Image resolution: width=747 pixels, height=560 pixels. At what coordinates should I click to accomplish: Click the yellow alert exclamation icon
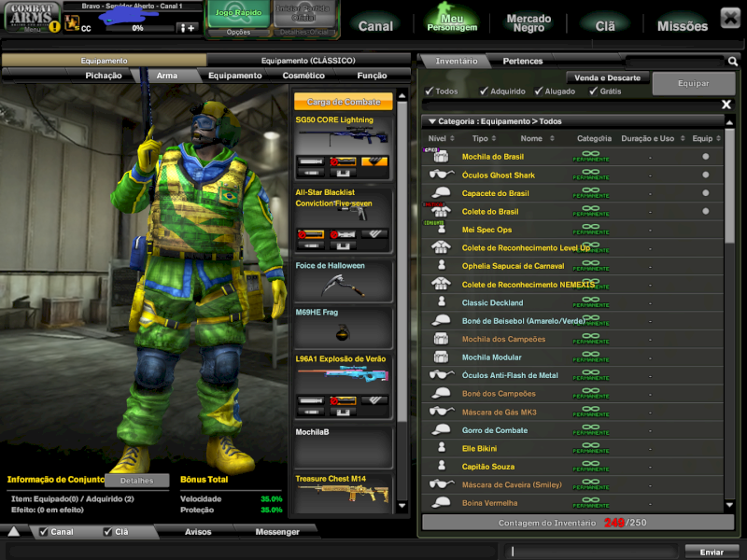pos(54,27)
